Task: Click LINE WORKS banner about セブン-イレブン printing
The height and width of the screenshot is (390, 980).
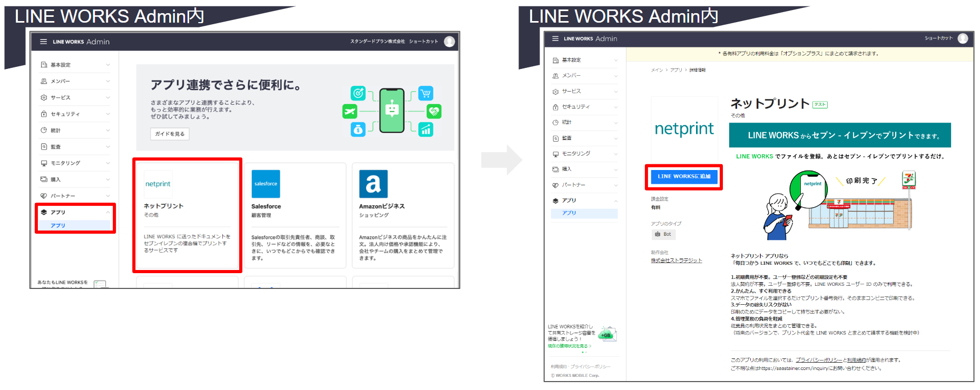Action: click(x=840, y=135)
